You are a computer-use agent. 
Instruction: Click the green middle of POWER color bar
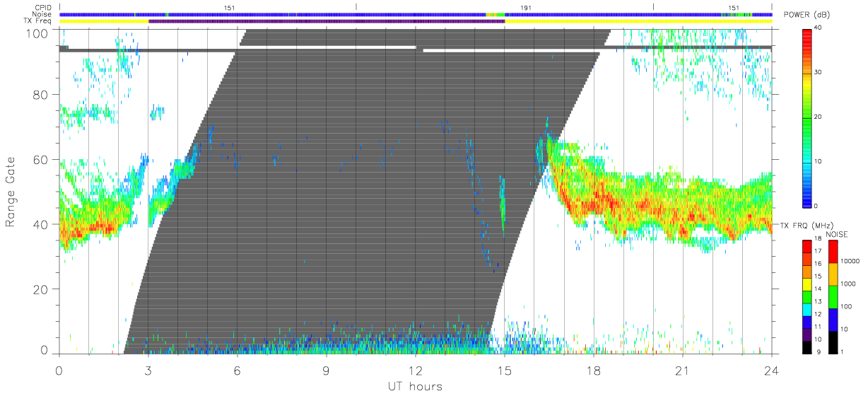click(x=808, y=117)
